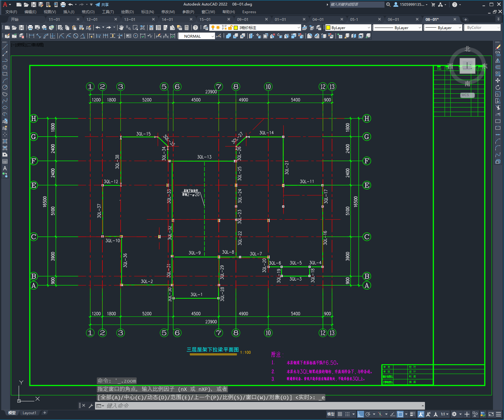Open the NORMAL dimension style dropdown
Viewport: 504px width, 420px height.
pos(197,36)
